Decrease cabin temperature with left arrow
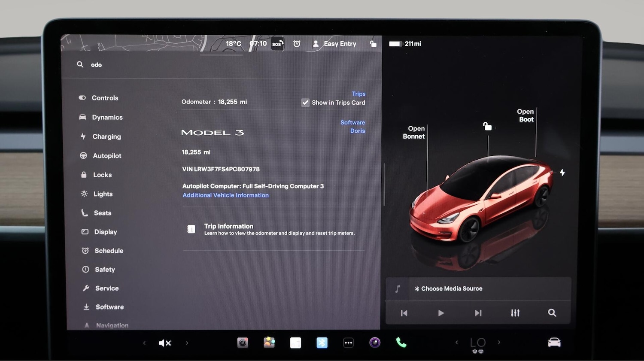The width and height of the screenshot is (644, 361). pyautogui.click(x=456, y=343)
